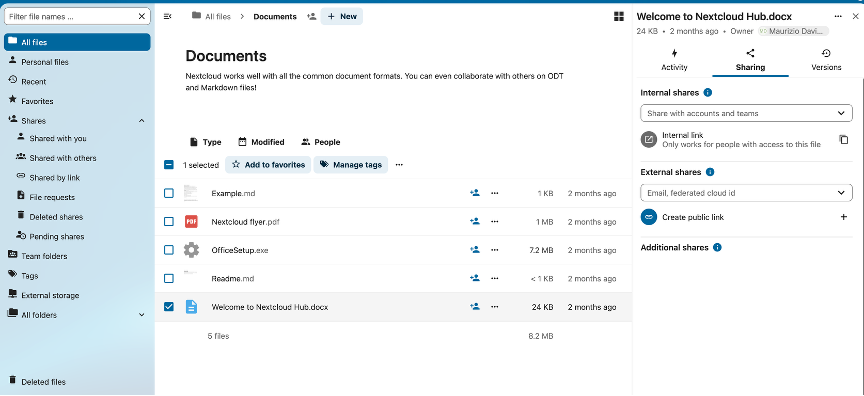Switch to the Versions tab
The image size is (864, 396).
826,60
